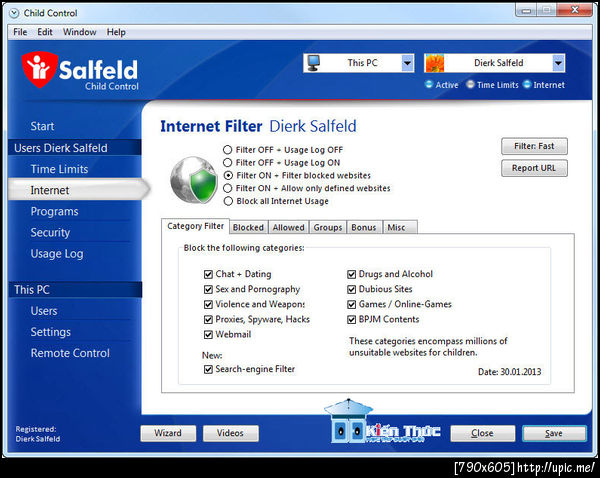Screen dimensions: 600x478
Task: Select Internet in the sidebar
Action: (78, 190)
